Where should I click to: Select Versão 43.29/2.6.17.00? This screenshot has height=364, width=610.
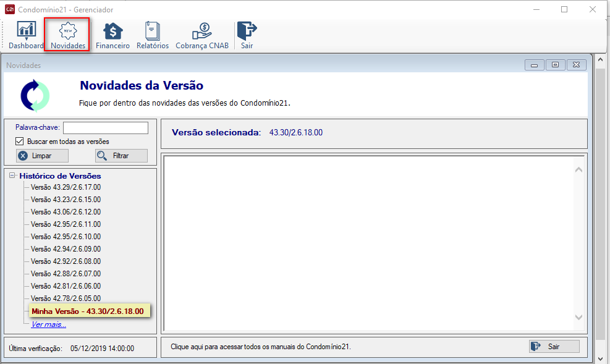[x=66, y=187]
